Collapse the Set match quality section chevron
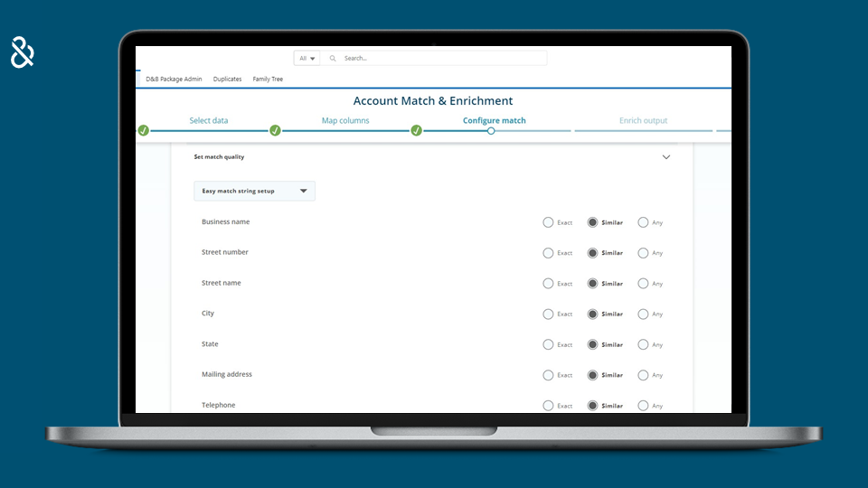Screen dimensions: 868x488 point(666,157)
